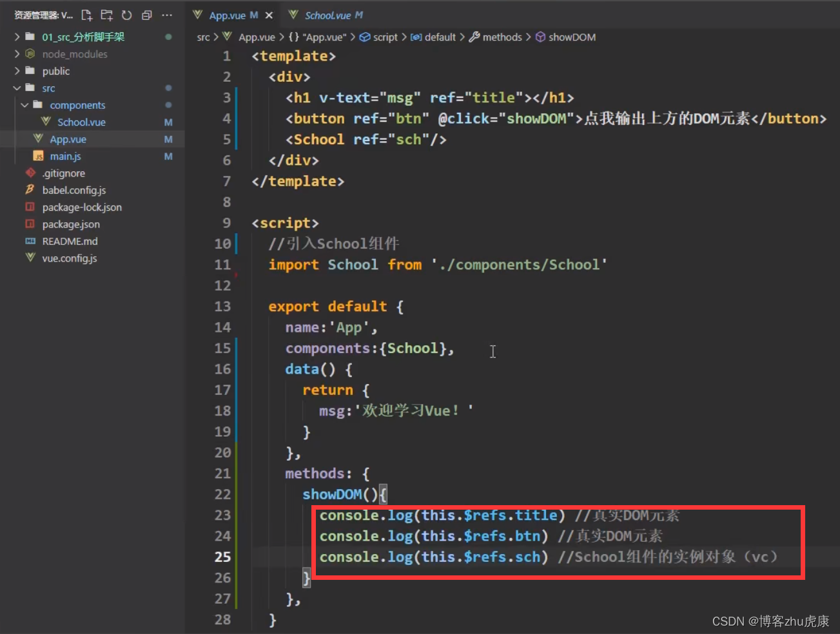
Task: Click the comment //引入School组件
Action: tap(334, 244)
